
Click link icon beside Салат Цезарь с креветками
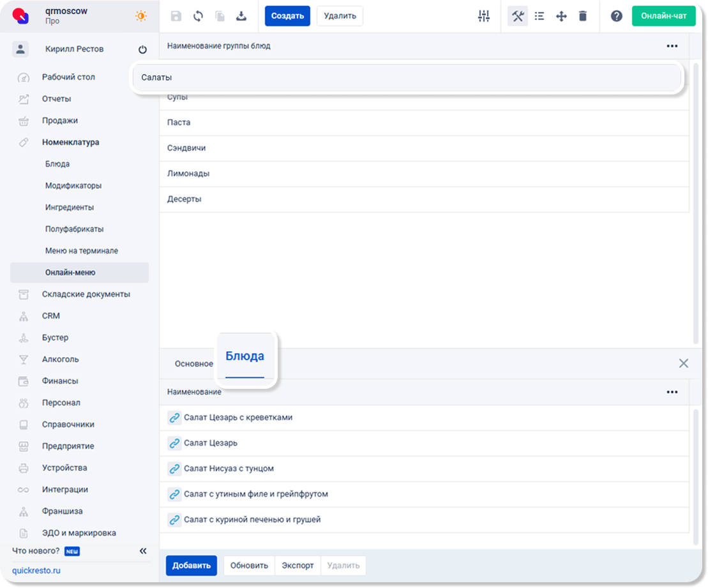(x=174, y=418)
